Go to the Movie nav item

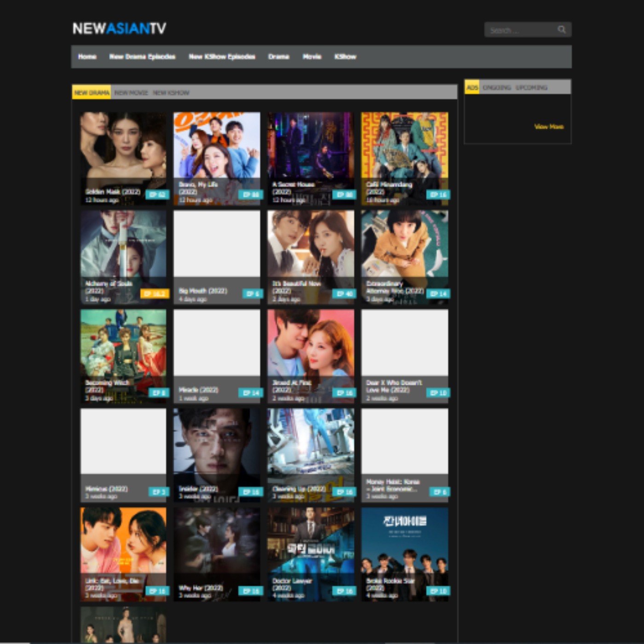[312, 57]
